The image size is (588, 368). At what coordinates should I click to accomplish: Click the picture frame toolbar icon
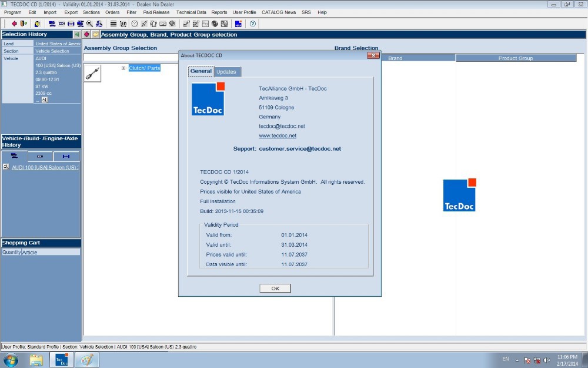click(x=163, y=24)
